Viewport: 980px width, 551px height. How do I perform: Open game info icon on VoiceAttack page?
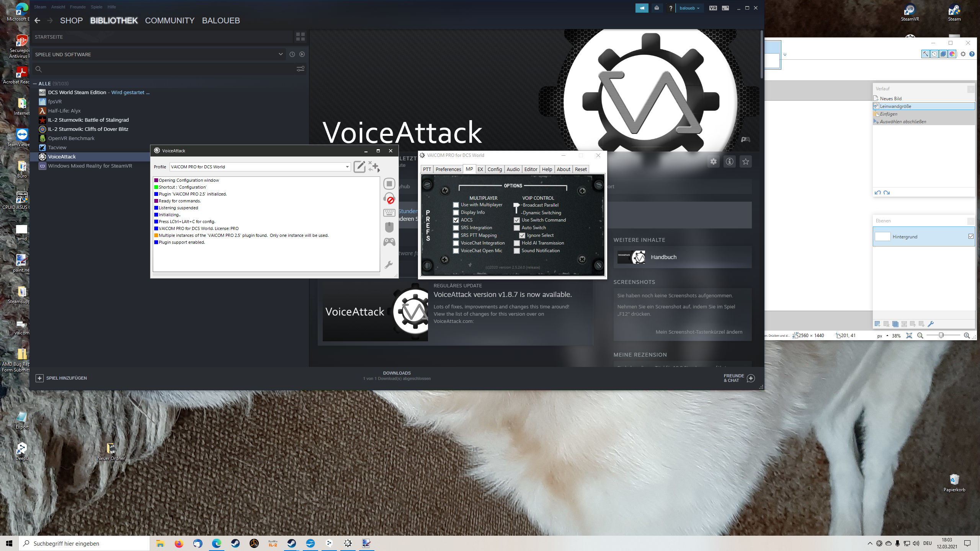[730, 161]
